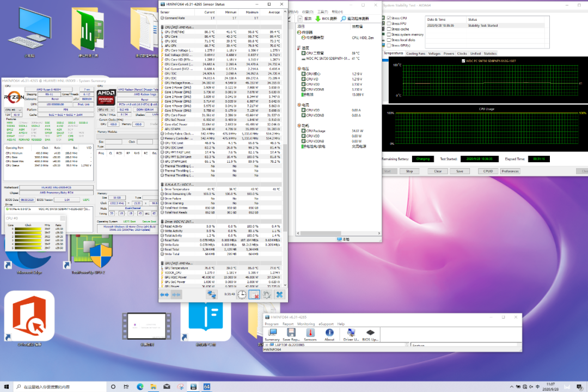The image size is (588, 392).
Task: Open the Summary icon in HWiNFO64 toolbar
Action: pyautogui.click(x=272, y=333)
